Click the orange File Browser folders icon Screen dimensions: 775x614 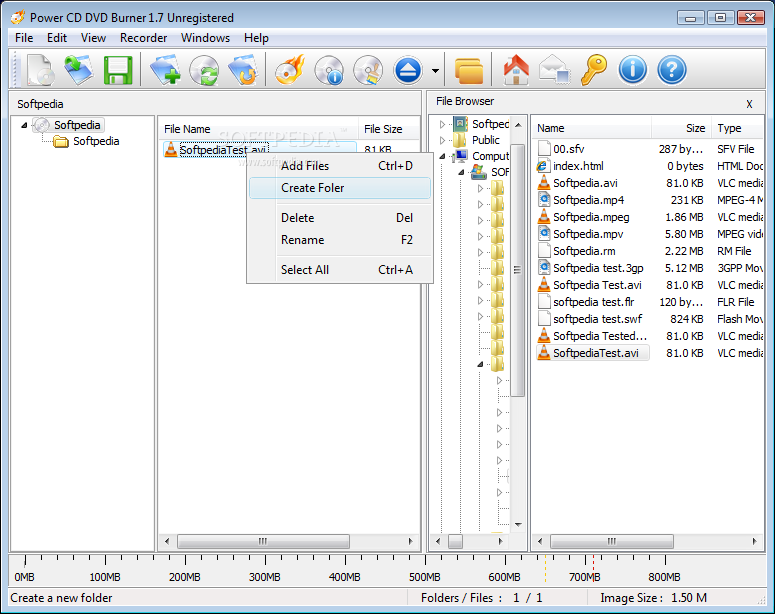[468, 71]
